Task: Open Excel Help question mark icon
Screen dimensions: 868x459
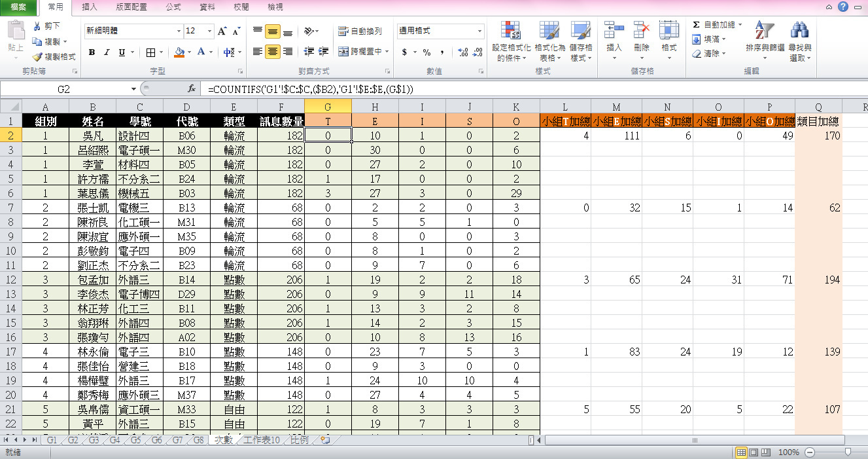Action: click(842, 7)
